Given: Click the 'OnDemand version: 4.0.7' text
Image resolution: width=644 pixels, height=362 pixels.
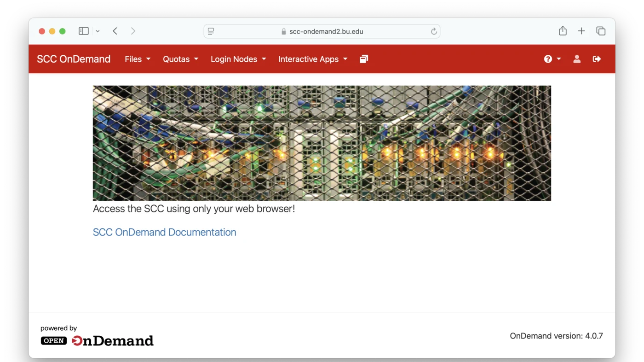Looking at the screenshot, I should coord(556,336).
